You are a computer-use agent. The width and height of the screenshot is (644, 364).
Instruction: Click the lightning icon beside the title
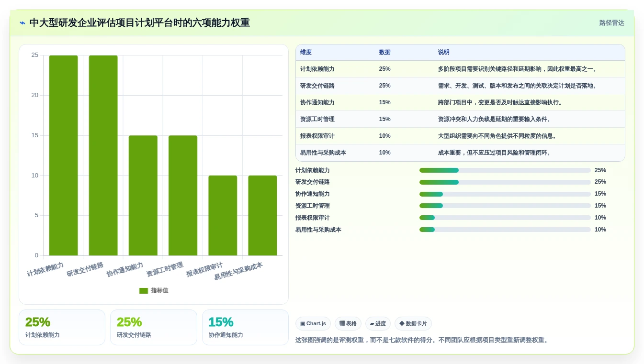(x=23, y=23)
